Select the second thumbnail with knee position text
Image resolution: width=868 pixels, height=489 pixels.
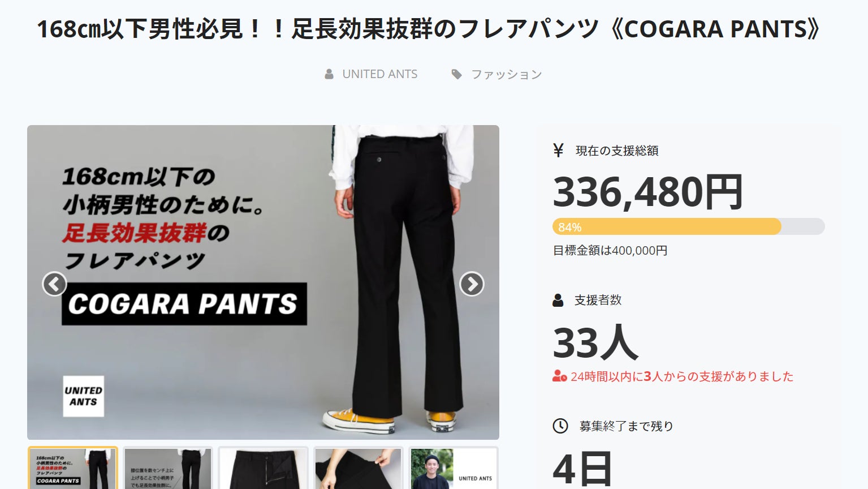coord(168,468)
